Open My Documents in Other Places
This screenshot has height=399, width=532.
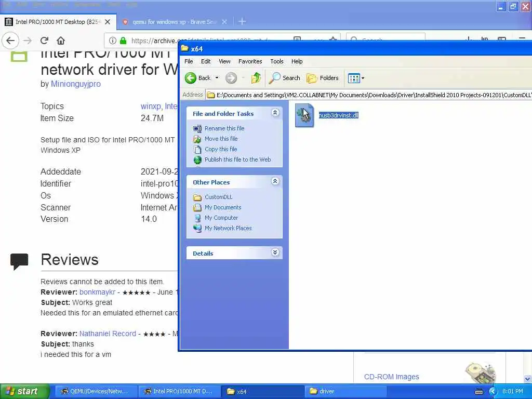(x=222, y=207)
